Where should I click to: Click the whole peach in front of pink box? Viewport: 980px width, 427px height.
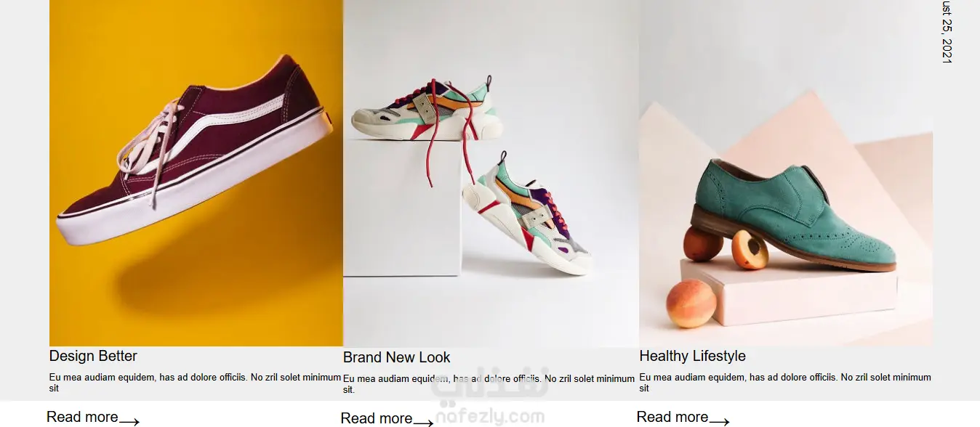pos(691,303)
